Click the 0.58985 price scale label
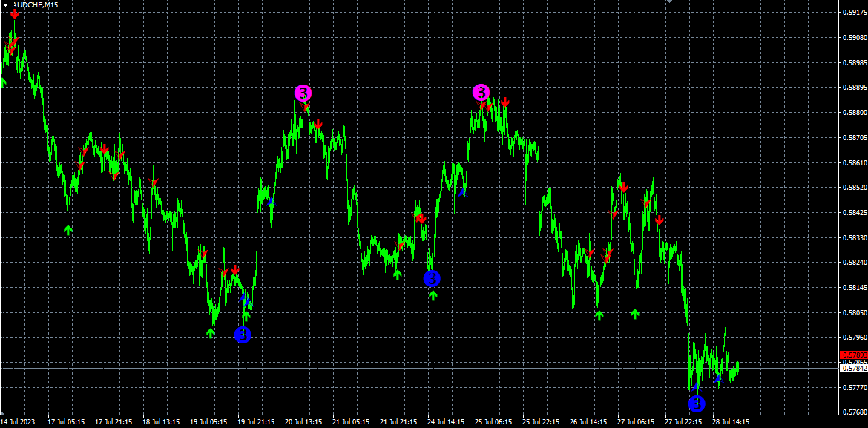Viewport: 868px width, 428px height. [x=854, y=62]
